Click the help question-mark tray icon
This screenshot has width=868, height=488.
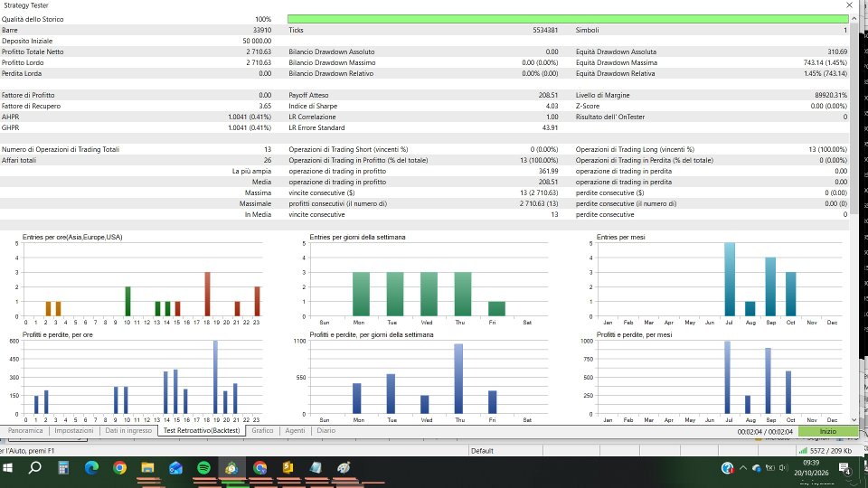click(x=727, y=468)
